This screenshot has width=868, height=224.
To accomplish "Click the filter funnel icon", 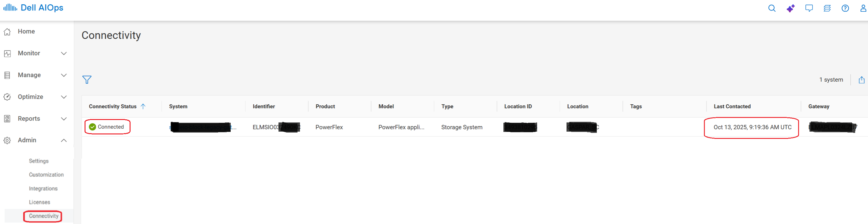I will (87, 79).
